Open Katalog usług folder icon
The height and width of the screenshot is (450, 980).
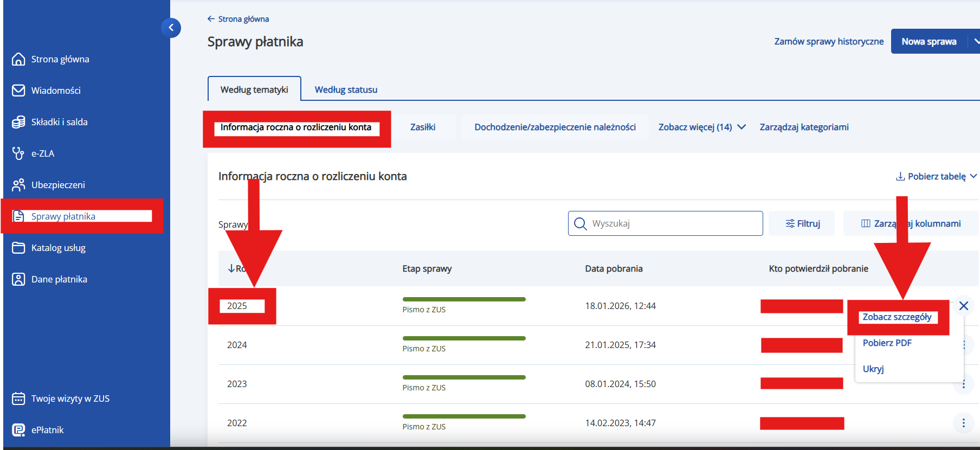tap(18, 248)
